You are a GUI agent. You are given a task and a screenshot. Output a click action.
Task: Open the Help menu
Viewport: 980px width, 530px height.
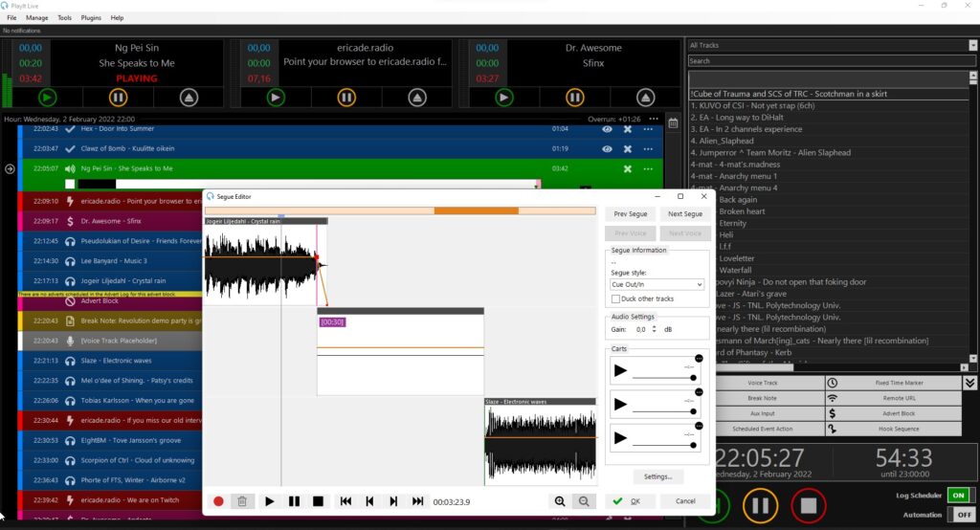[x=117, y=17]
